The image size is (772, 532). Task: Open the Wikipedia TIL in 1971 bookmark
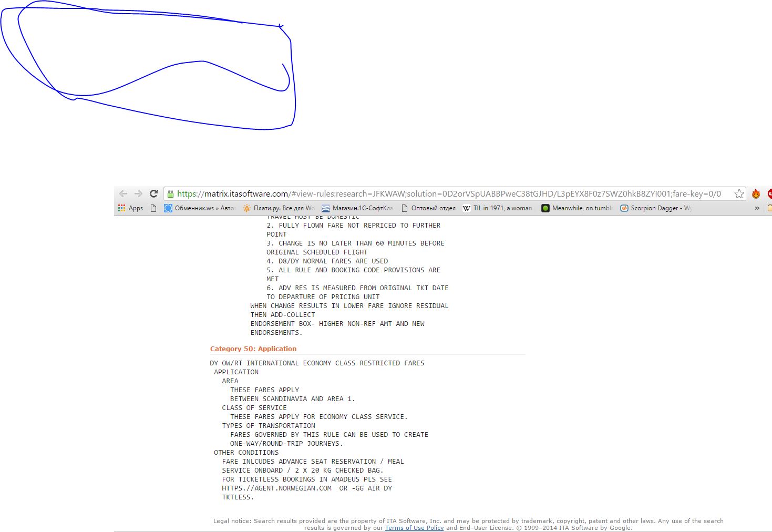coord(497,208)
